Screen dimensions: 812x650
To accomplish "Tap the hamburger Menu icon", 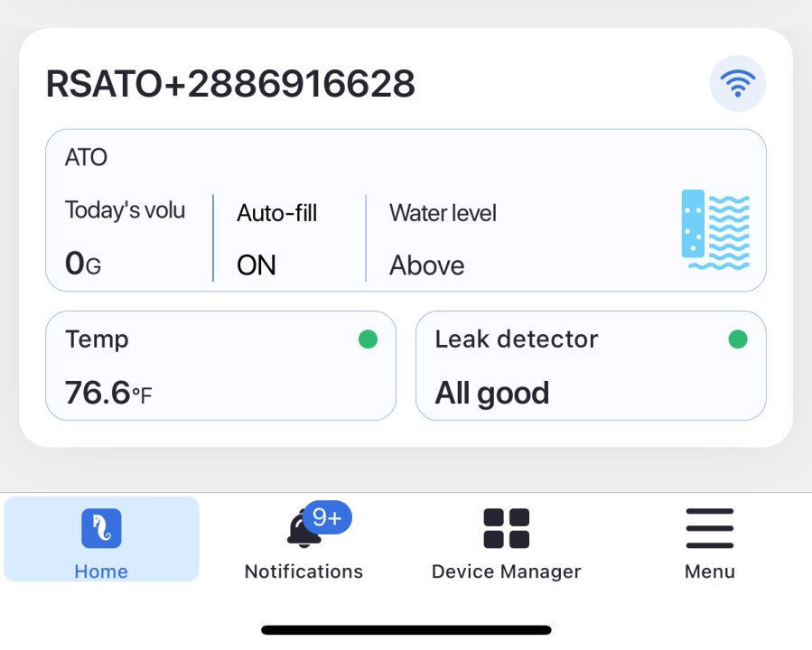I will pyautogui.click(x=709, y=529).
